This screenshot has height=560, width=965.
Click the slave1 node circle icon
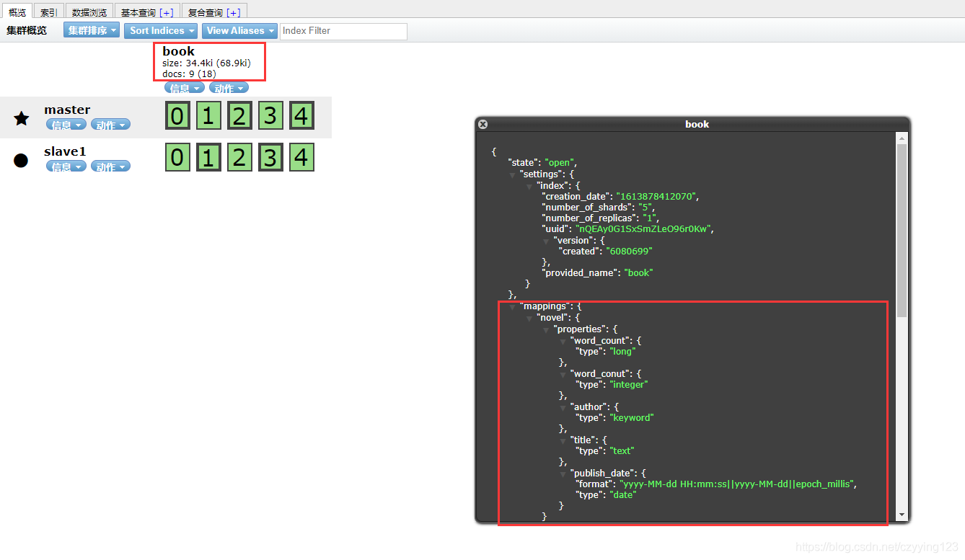21,160
